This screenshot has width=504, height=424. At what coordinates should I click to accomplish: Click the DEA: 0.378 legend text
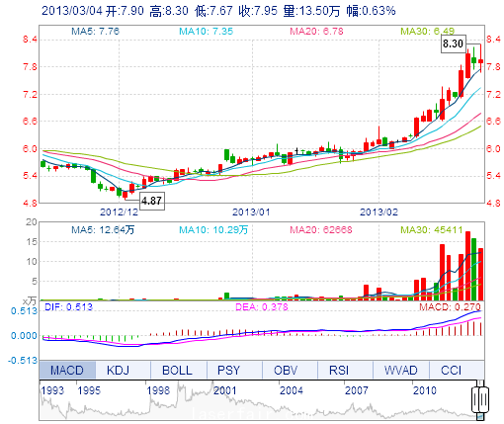coord(262,307)
